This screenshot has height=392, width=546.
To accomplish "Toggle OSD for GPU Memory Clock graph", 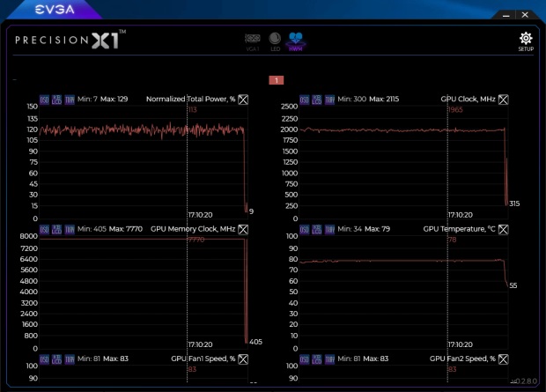I will (x=44, y=229).
